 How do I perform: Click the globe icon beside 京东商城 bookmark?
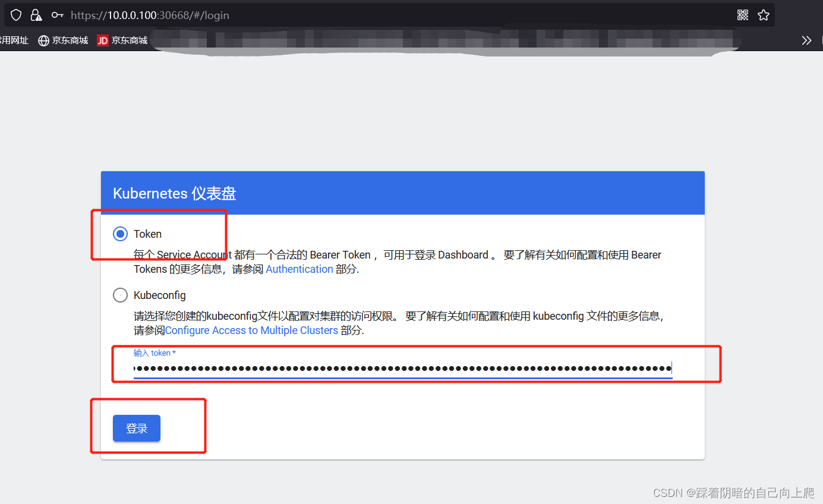point(43,40)
